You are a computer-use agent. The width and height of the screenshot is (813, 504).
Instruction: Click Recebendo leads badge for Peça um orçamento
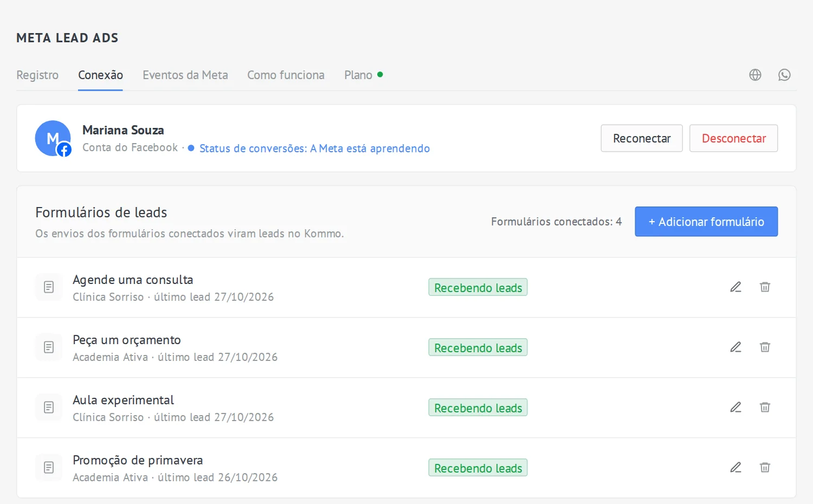point(478,347)
